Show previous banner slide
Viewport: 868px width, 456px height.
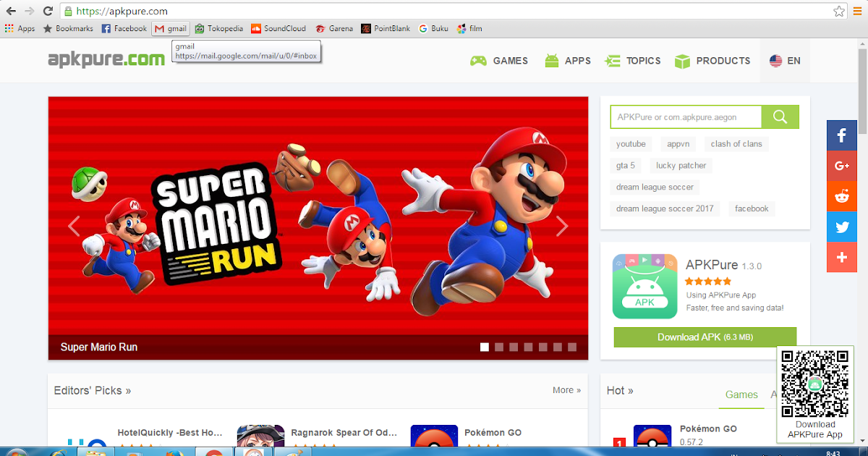click(74, 227)
